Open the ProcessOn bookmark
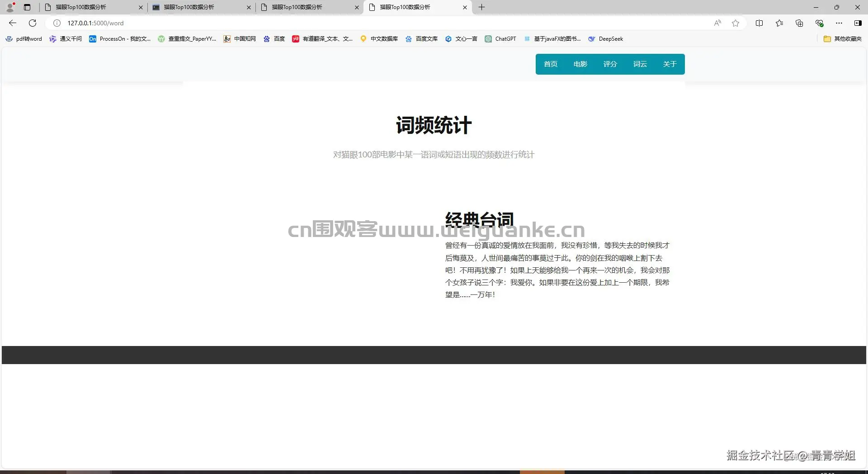Image resolution: width=868 pixels, height=474 pixels. [120, 39]
